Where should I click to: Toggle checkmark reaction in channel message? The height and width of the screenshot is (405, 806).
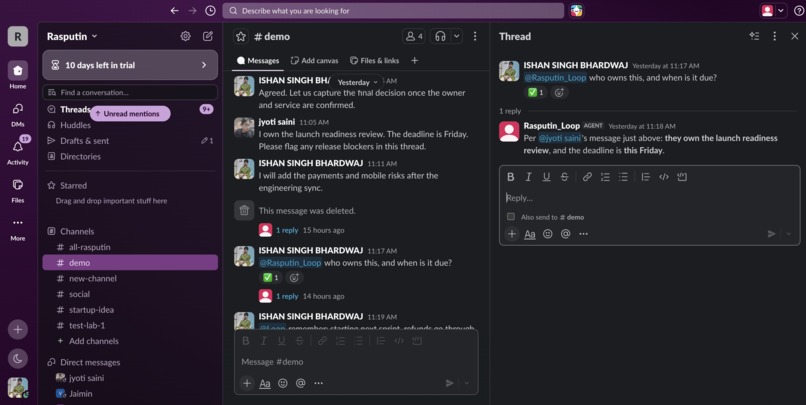(x=271, y=278)
